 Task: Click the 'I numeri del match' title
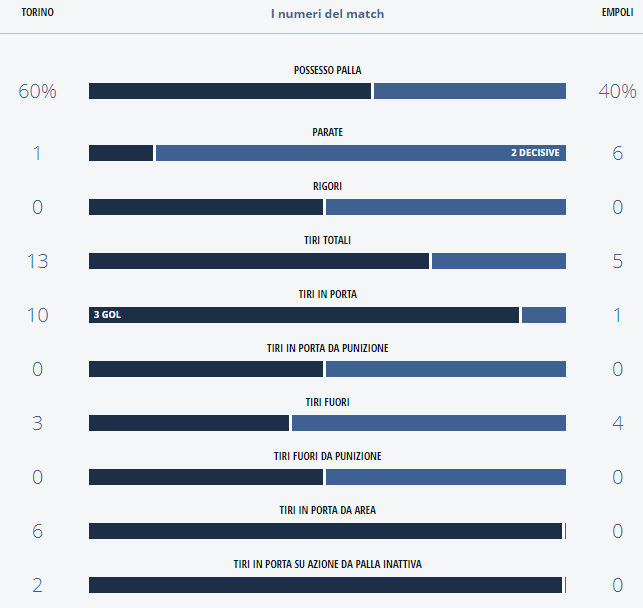327,14
